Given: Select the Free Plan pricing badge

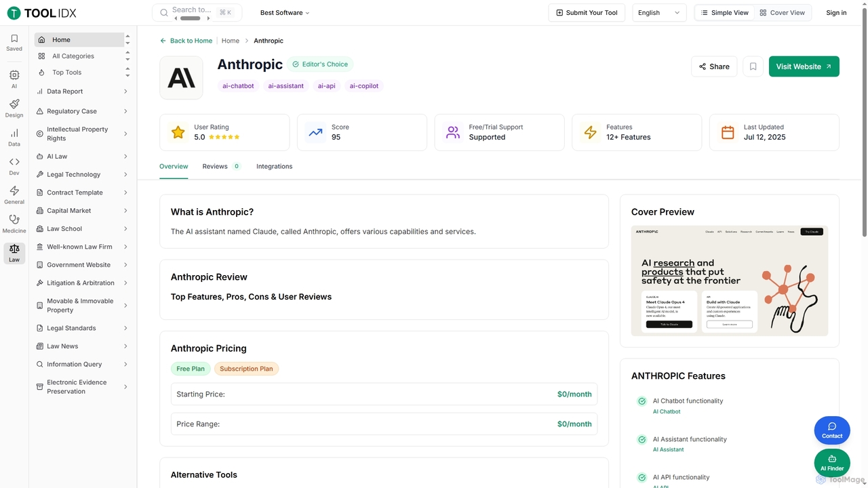Looking at the screenshot, I should [191, 369].
